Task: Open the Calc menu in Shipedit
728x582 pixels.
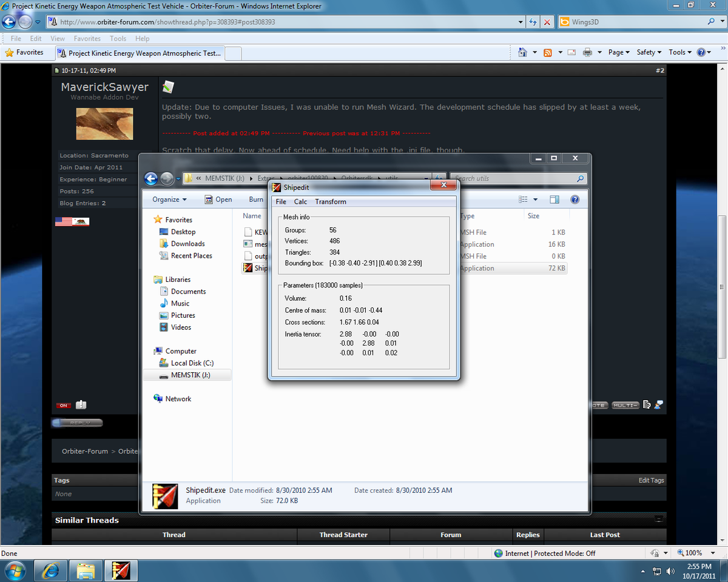Action: click(x=300, y=202)
